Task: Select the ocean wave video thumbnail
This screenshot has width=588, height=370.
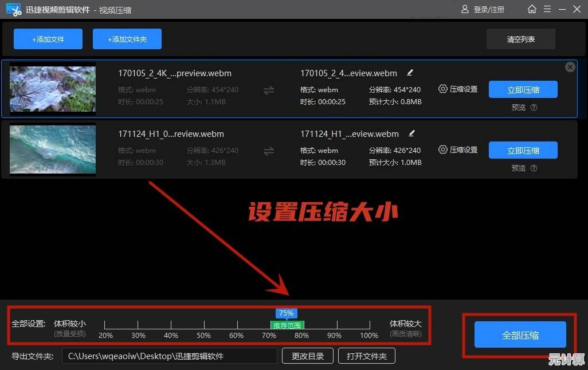Action: [x=53, y=150]
